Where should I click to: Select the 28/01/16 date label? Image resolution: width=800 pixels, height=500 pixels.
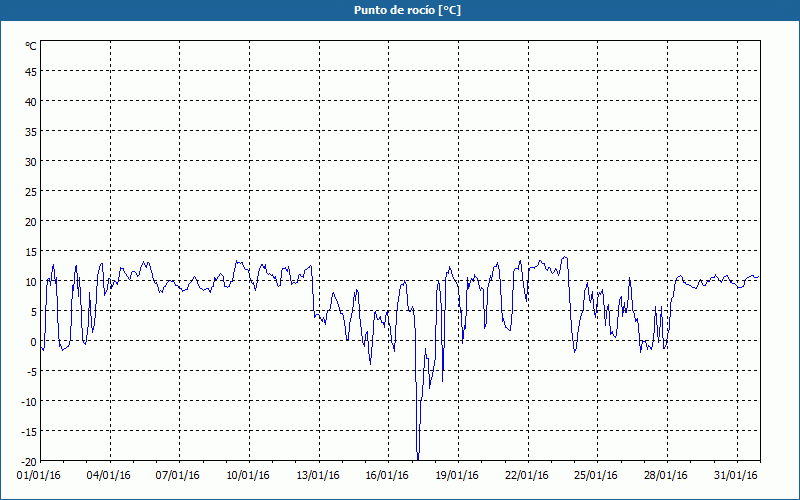[x=666, y=476]
